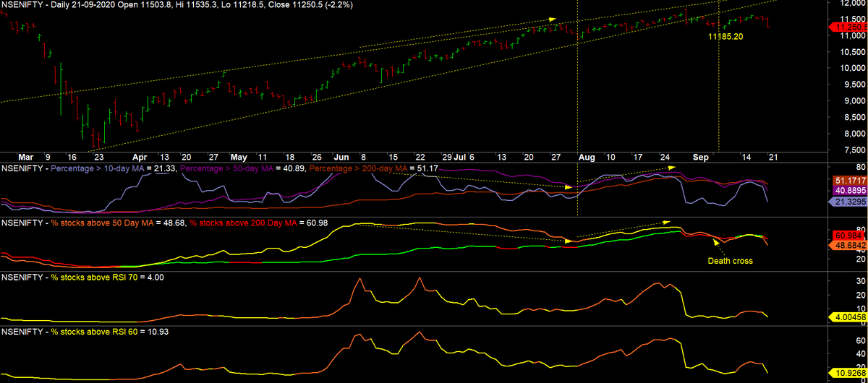Image resolution: width=868 pixels, height=383 pixels.
Task: Select 'May' on the date axis
Action: pyautogui.click(x=239, y=157)
